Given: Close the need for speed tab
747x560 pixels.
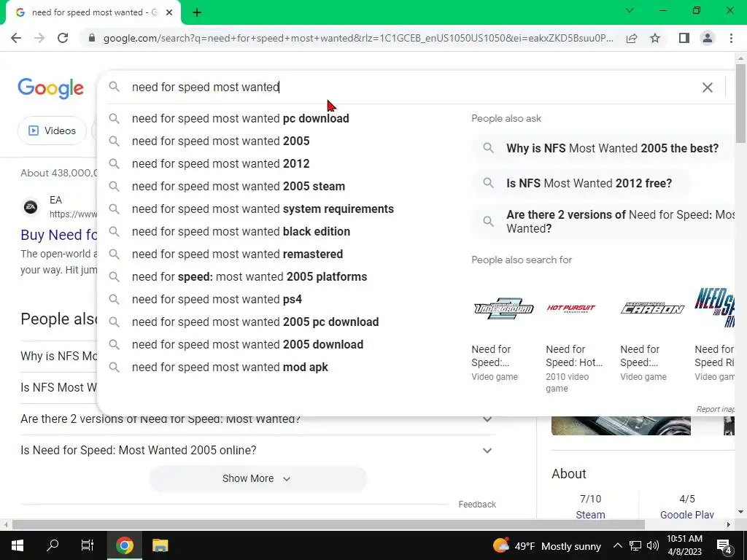Looking at the screenshot, I should (169, 13).
